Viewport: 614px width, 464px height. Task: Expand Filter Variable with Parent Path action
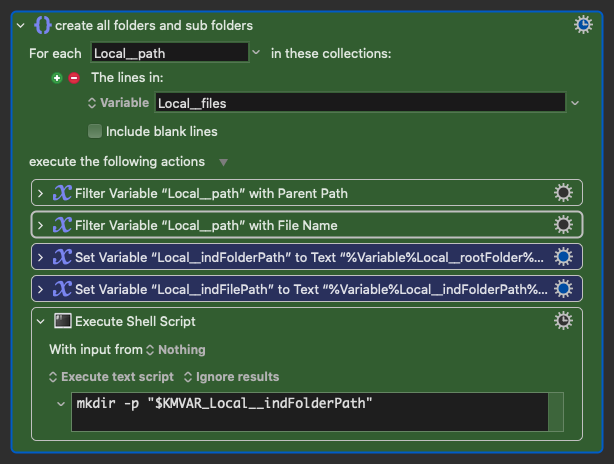[x=40, y=193]
